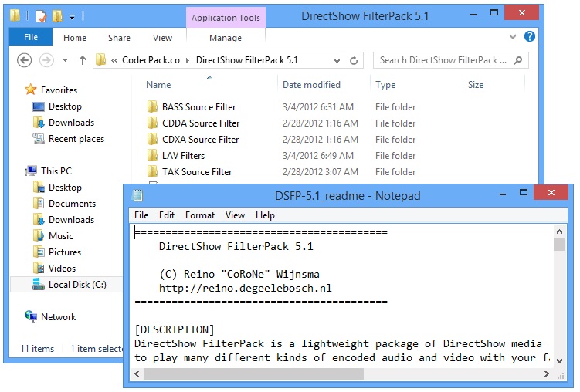The width and height of the screenshot is (580, 392).
Task: Open Quick Access Toolbar customize dropdown
Action: [73, 15]
